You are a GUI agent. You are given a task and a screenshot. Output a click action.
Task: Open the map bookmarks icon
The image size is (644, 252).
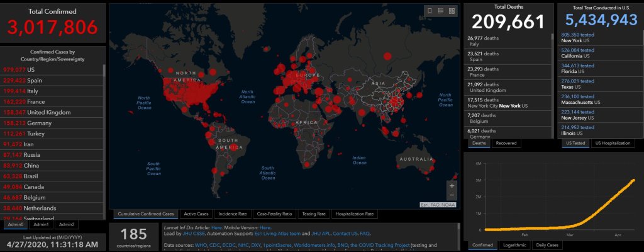pos(430,11)
